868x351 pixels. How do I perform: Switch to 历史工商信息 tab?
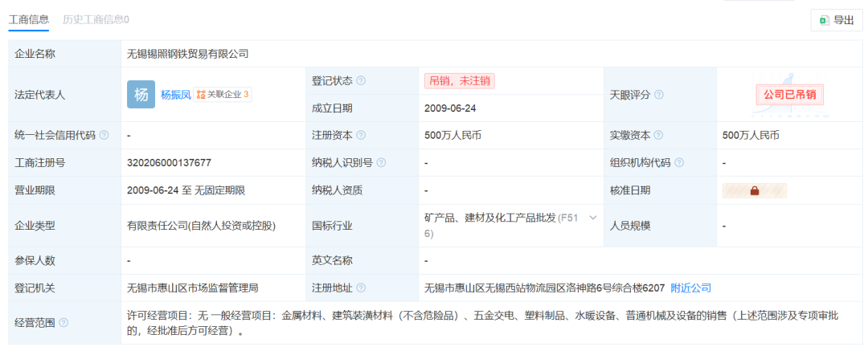click(x=96, y=20)
